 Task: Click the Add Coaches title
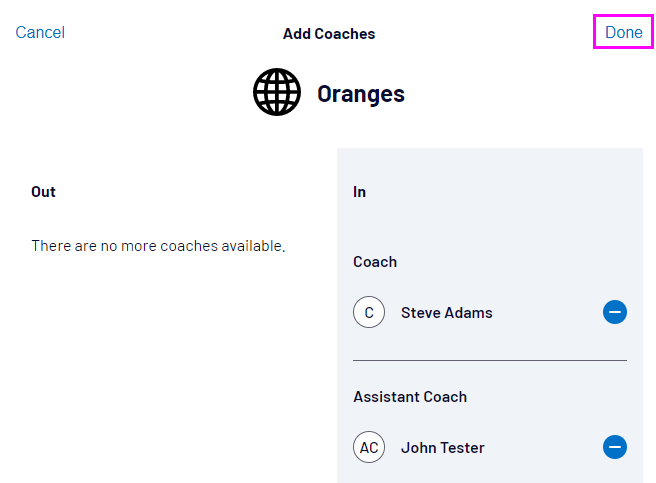[x=329, y=34]
